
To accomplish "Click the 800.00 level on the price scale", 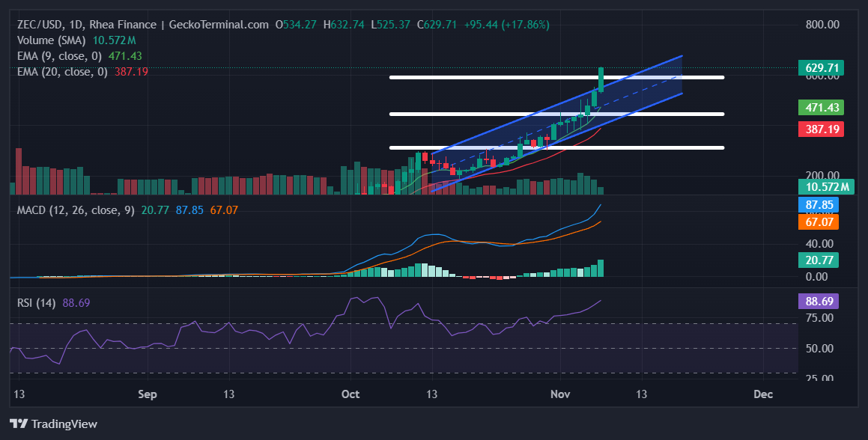I will [822, 24].
